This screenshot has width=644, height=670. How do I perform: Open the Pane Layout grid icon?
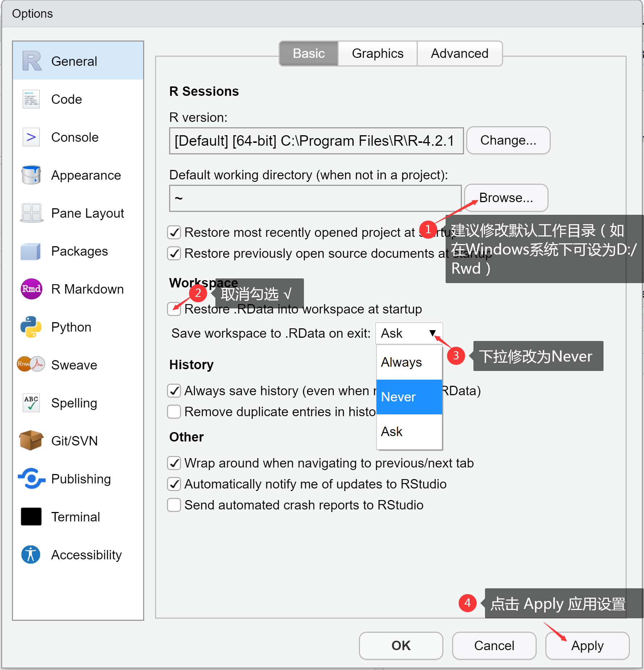coord(31,213)
